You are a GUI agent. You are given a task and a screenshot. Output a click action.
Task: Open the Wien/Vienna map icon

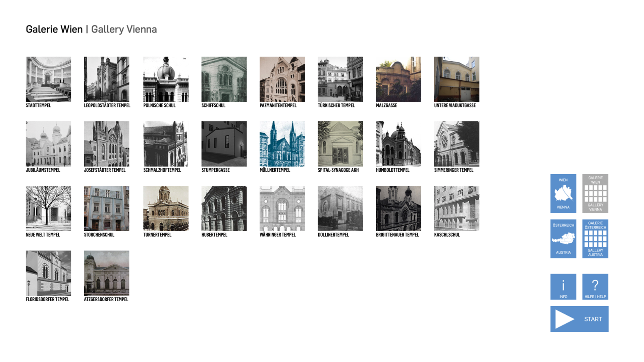click(563, 193)
